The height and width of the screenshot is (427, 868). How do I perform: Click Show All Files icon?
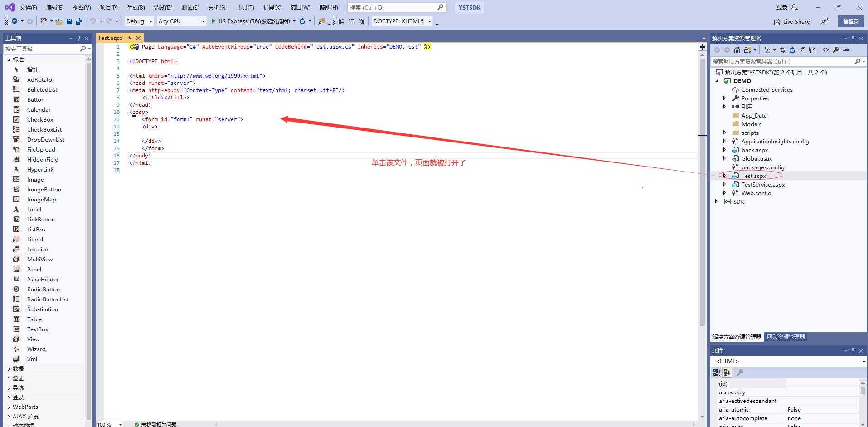click(x=812, y=50)
